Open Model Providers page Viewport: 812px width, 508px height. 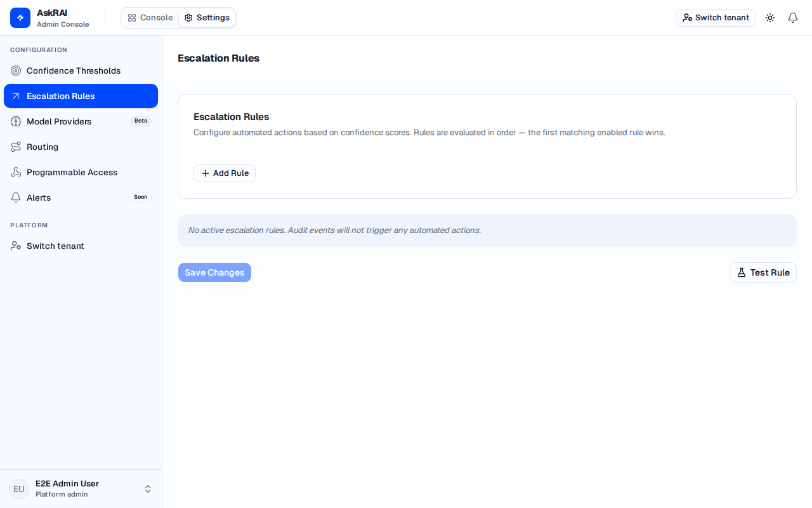point(81,121)
